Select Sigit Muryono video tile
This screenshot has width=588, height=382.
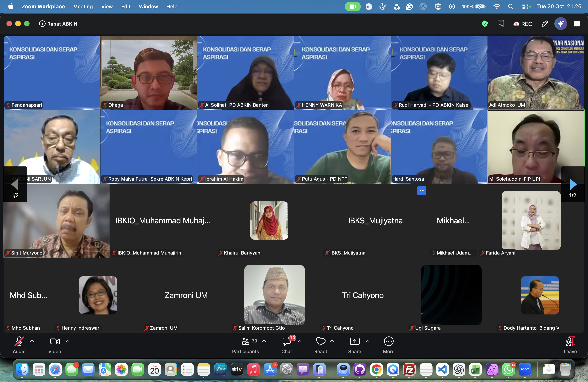coord(56,221)
